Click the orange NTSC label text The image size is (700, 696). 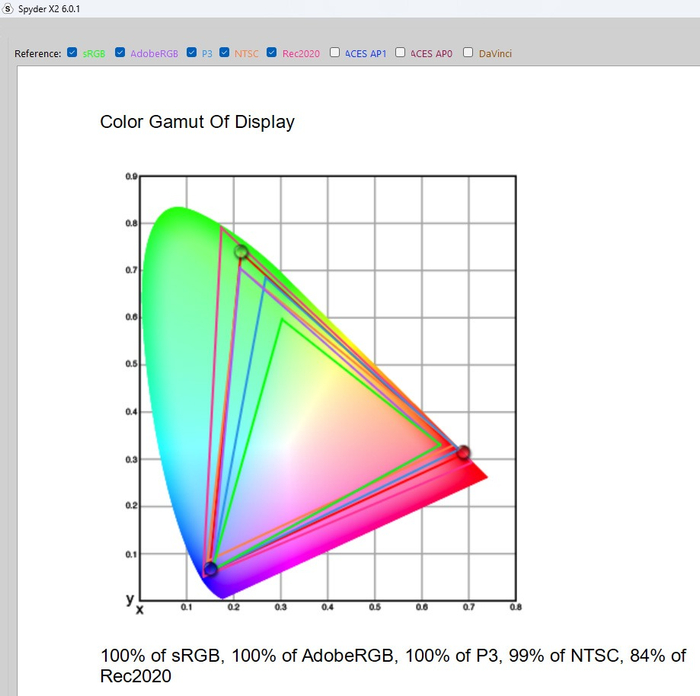(246, 54)
